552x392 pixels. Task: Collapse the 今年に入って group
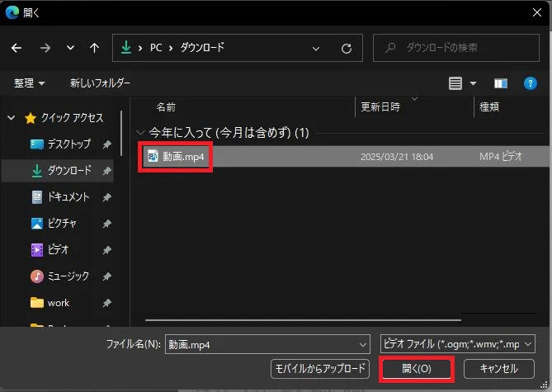140,133
